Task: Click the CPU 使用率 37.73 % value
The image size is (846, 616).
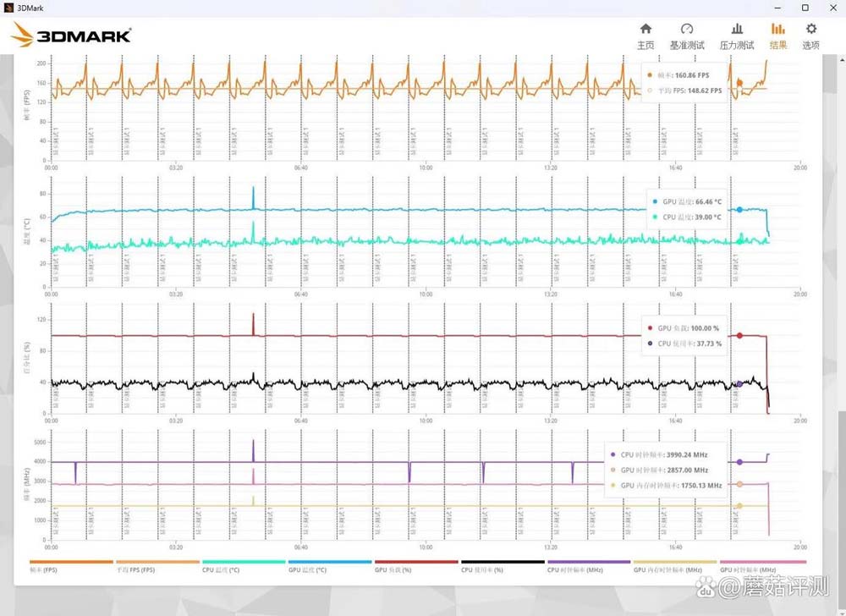Action: click(709, 343)
